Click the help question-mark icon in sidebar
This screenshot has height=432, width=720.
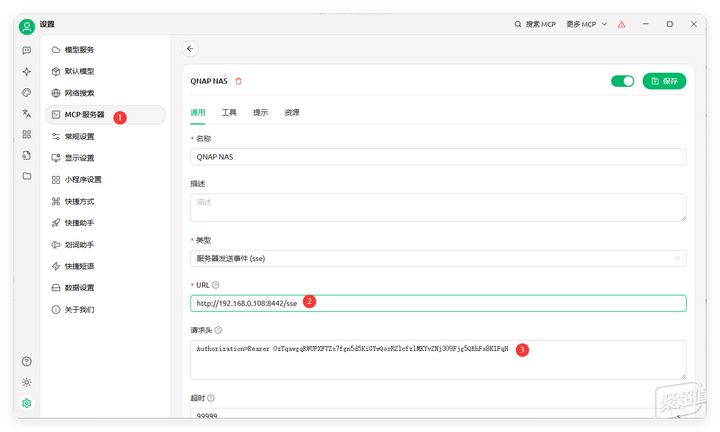pos(27,361)
